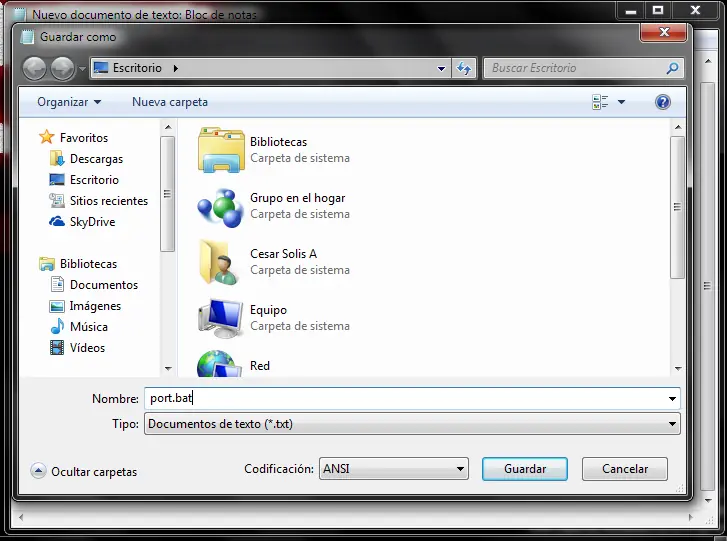Viewport: 727px width, 541px height.
Task: Click the file list scrollbar thumb
Action: click(677, 207)
